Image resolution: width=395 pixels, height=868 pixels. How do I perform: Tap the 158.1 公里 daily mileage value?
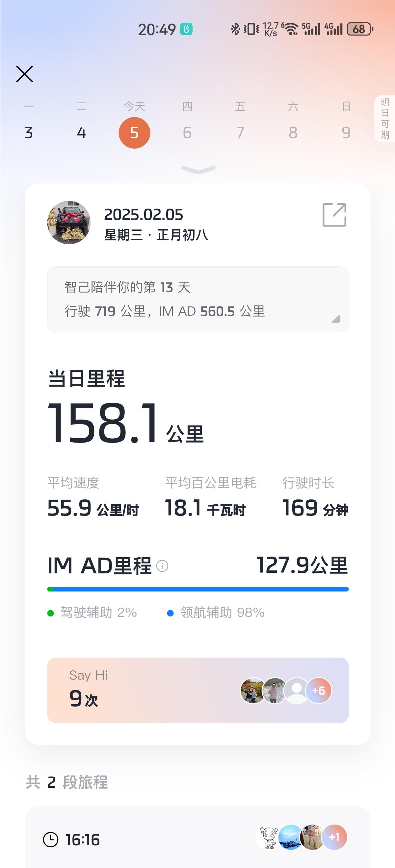point(126,423)
